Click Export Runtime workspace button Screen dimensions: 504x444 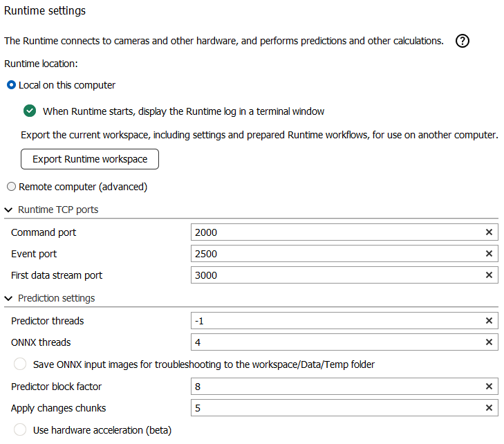pos(90,159)
